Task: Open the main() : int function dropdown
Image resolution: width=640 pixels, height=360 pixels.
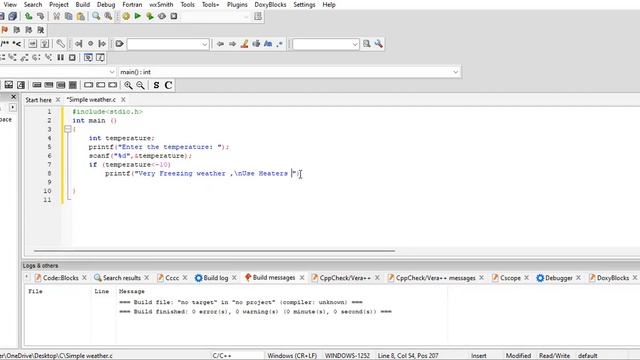Action: click(x=289, y=72)
